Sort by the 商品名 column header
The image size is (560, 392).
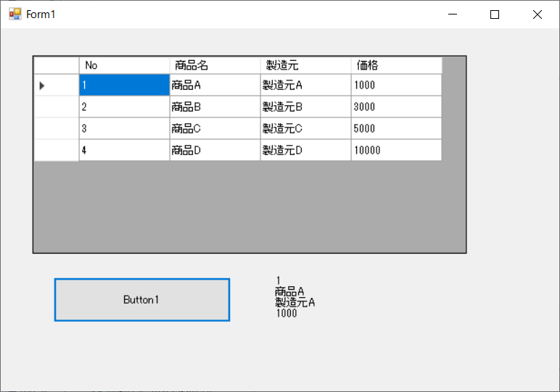pos(215,65)
